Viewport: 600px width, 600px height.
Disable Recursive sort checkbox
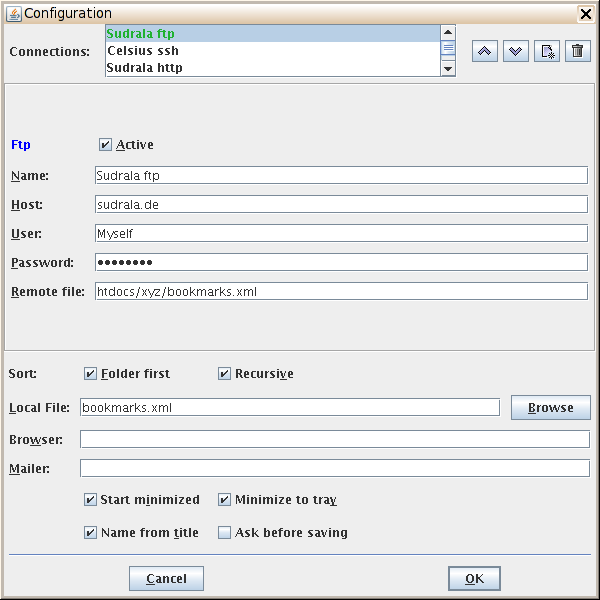[225, 374]
